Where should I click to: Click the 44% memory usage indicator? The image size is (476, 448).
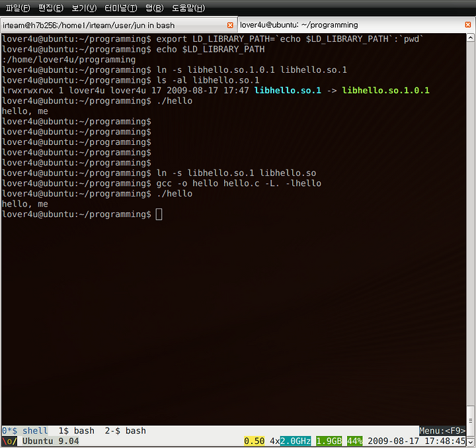(355, 441)
